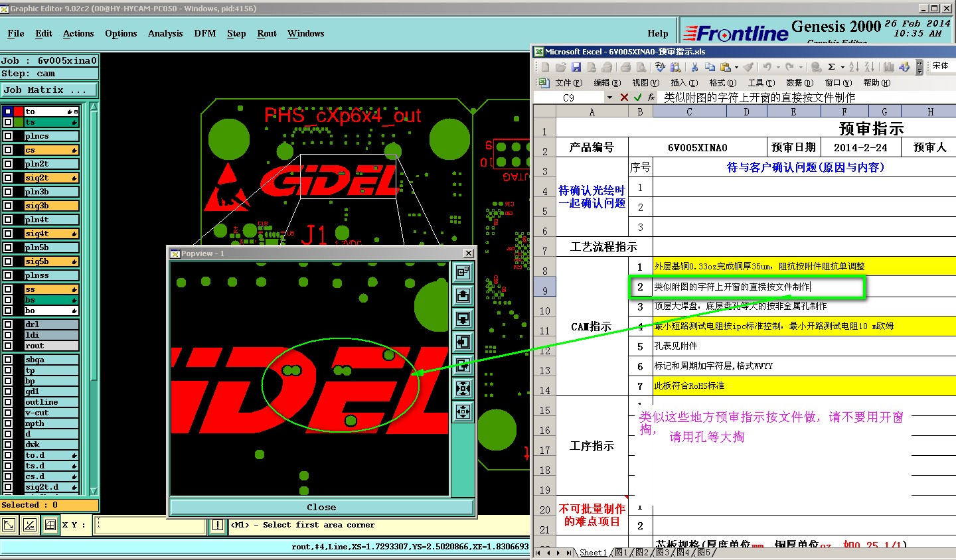956x560 pixels.
Task: Click the formula bar cancel X icon
Action: pos(624,98)
